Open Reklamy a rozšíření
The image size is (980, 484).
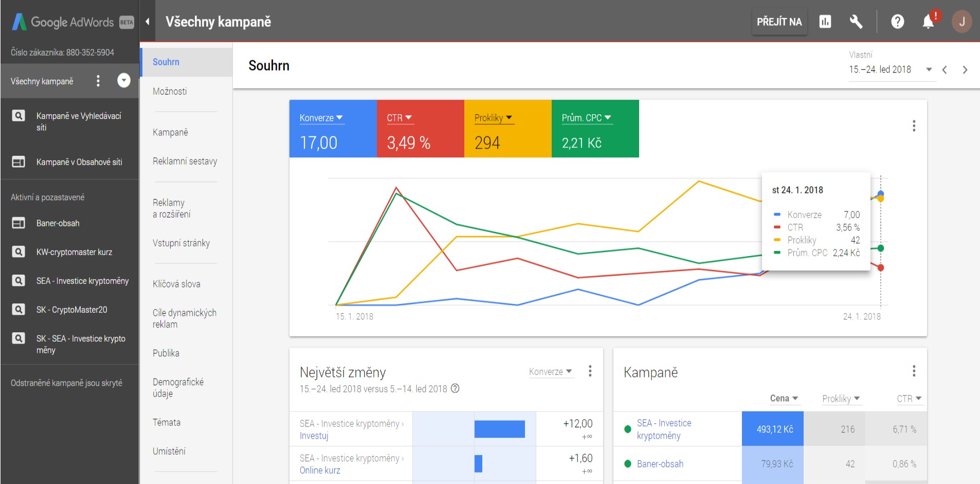pyautogui.click(x=172, y=208)
